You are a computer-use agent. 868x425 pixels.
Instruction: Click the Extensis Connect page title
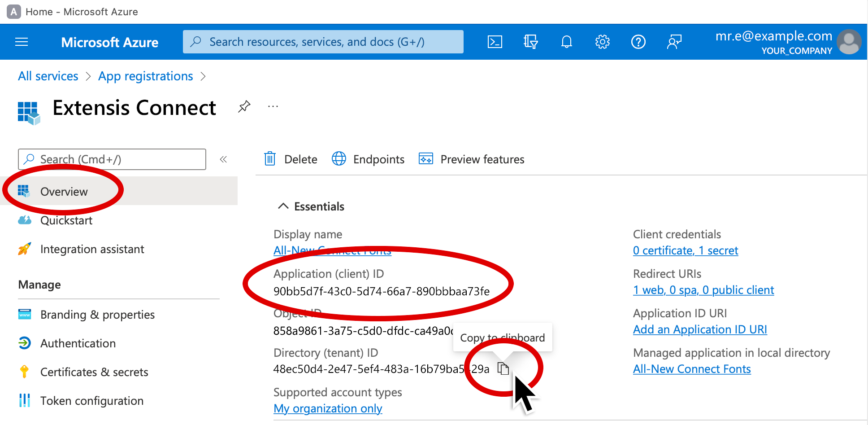(x=135, y=108)
